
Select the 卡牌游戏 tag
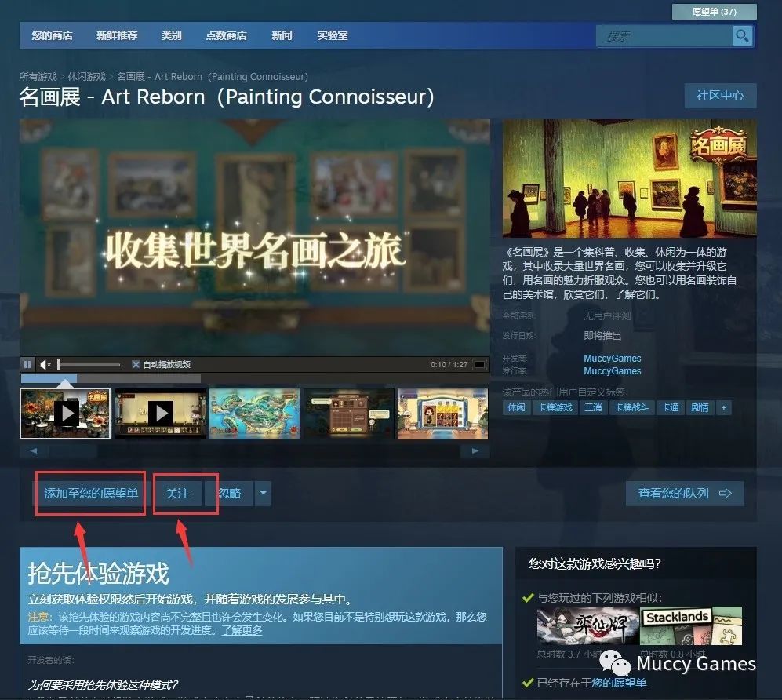click(555, 407)
